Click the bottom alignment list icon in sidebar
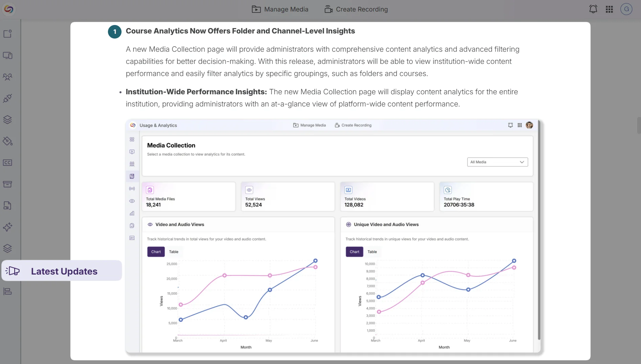The width and height of the screenshot is (641, 364). coord(8,291)
